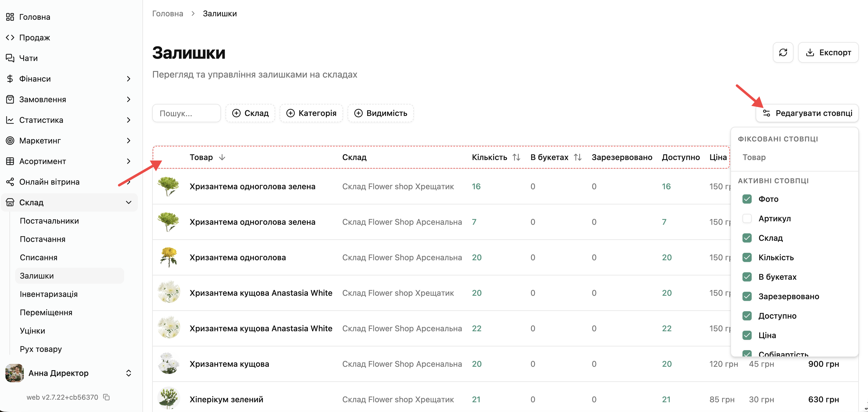Click the Експорт button
This screenshot has height=412, width=868.
[x=828, y=52]
